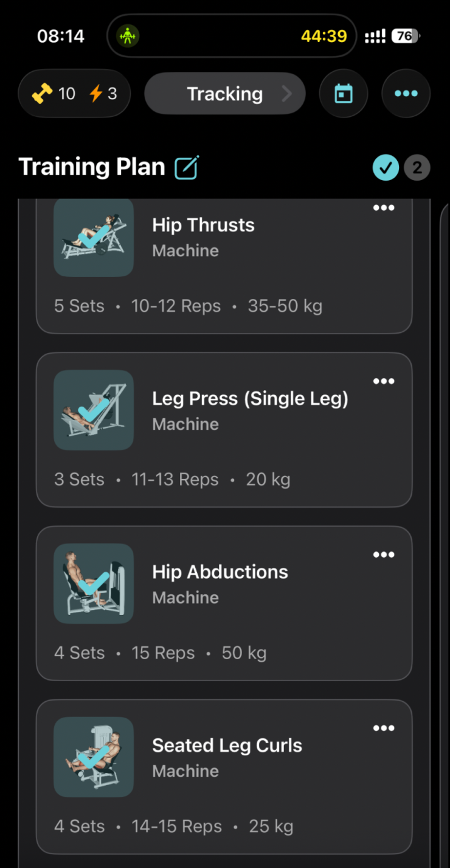
Task: Tap the Training Plan edit pencil icon
Action: click(x=187, y=167)
